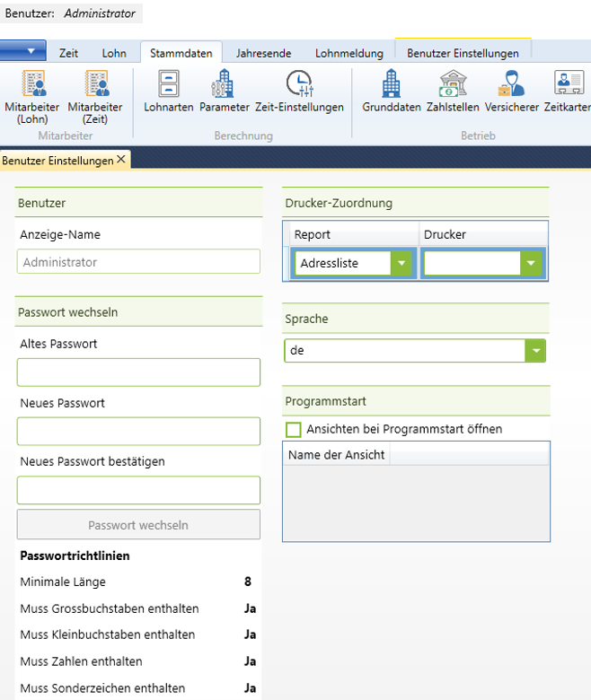The height and width of the screenshot is (700, 591).
Task: Click Muss Grossbuchstaben enthalten label
Action: [110, 608]
